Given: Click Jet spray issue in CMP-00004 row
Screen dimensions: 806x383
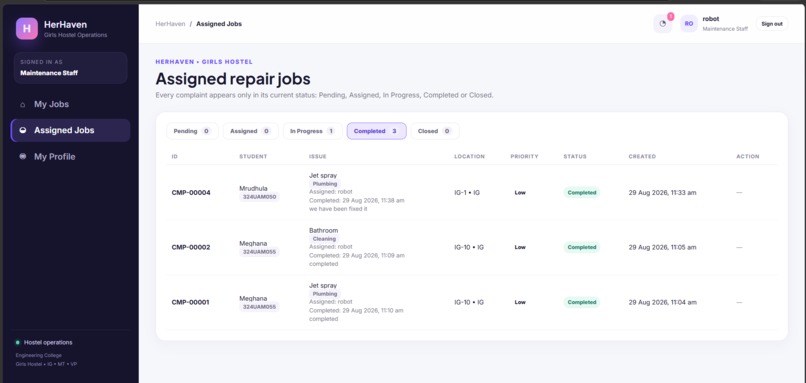Looking at the screenshot, I should [323, 175].
